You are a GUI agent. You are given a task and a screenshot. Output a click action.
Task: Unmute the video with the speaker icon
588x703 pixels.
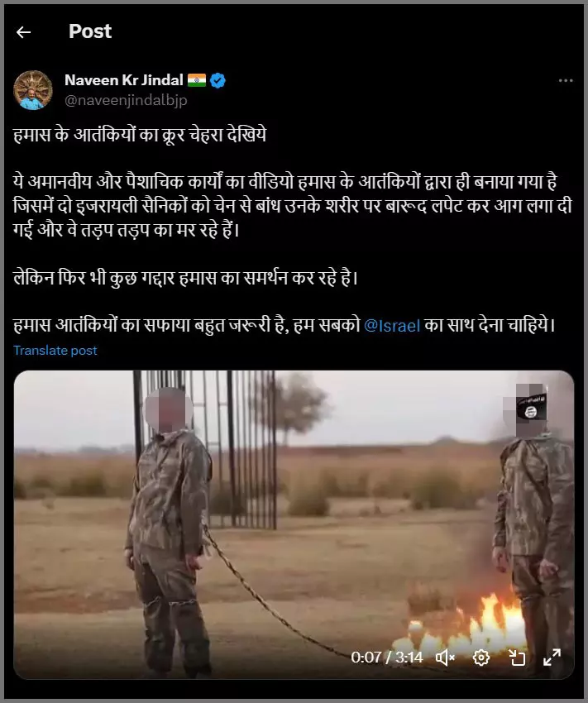[x=445, y=658]
